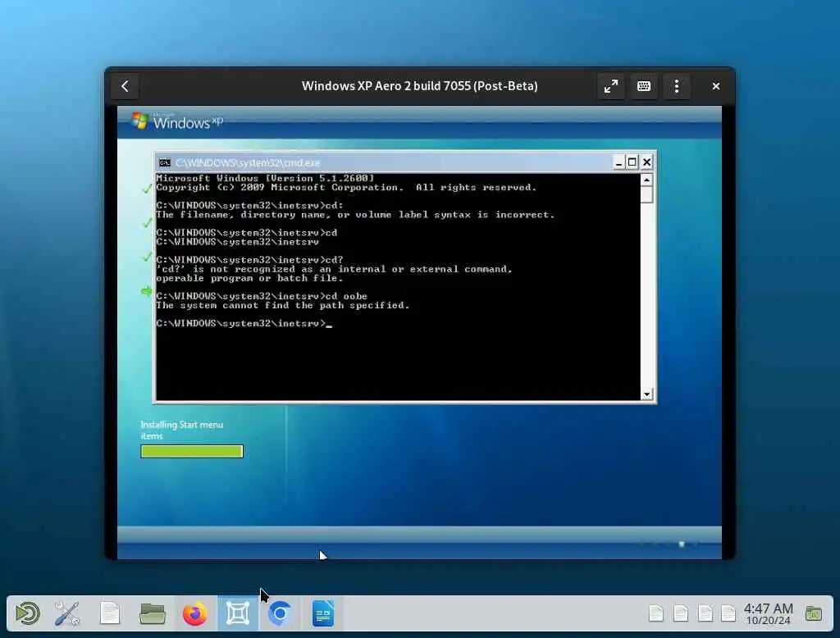Viewport: 840px width, 638px height.
Task: Click the 'cd oobe' command line
Action: (x=262, y=296)
